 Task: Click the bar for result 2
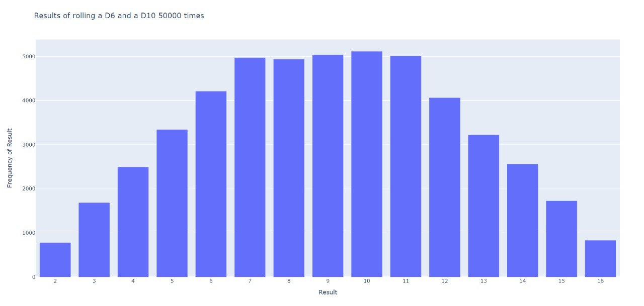tap(55, 260)
